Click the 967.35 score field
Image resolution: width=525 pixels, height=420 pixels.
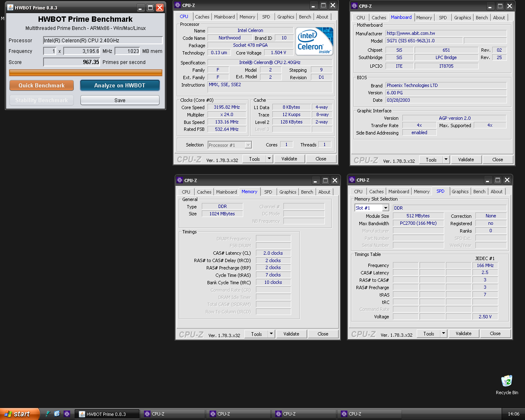(x=72, y=62)
